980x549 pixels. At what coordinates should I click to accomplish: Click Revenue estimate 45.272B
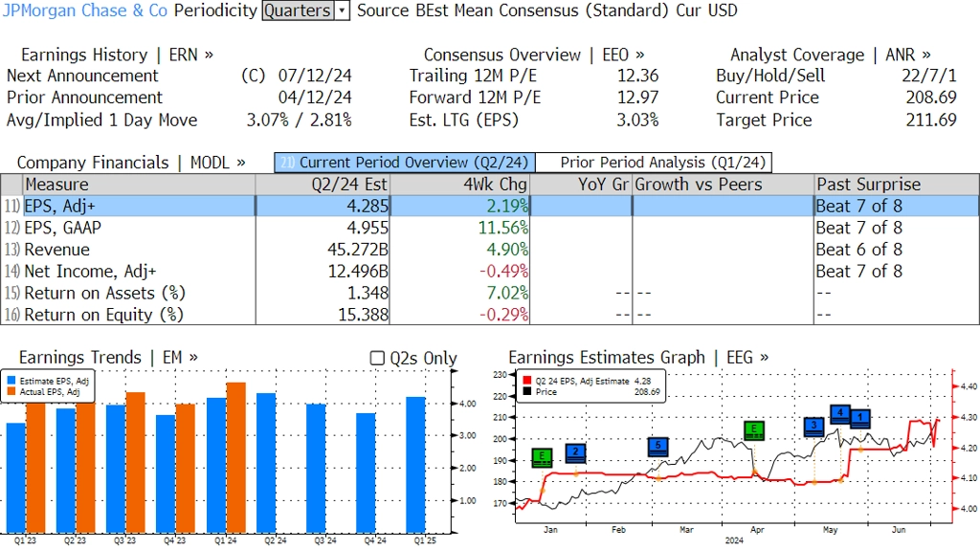point(358,250)
